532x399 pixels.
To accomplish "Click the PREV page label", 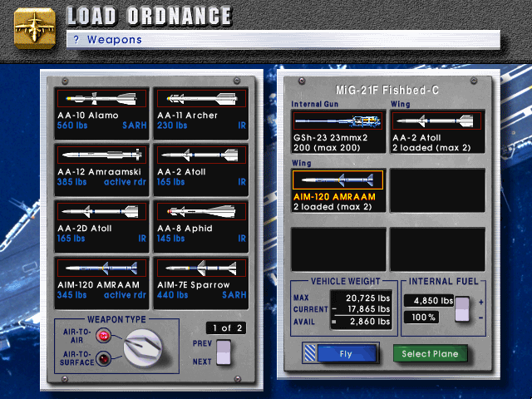I will [202, 343].
